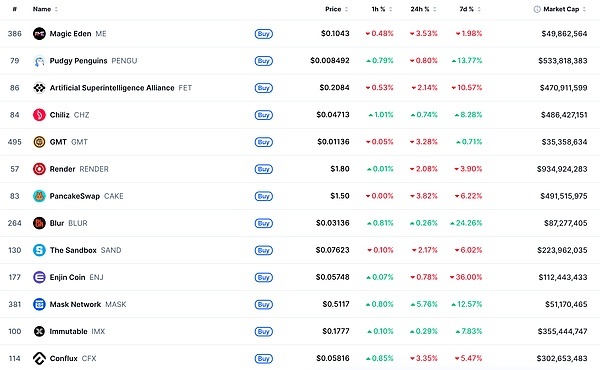The height and width of the screenshot is (370, 600).
Task: Open the PancakeSwap coin page
Action: pyautogui.click(x=75, y=196)
